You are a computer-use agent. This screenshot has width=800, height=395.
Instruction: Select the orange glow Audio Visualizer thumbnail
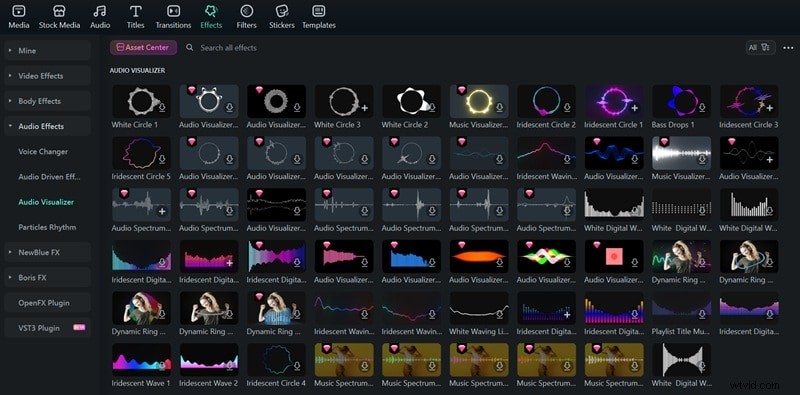479,256
